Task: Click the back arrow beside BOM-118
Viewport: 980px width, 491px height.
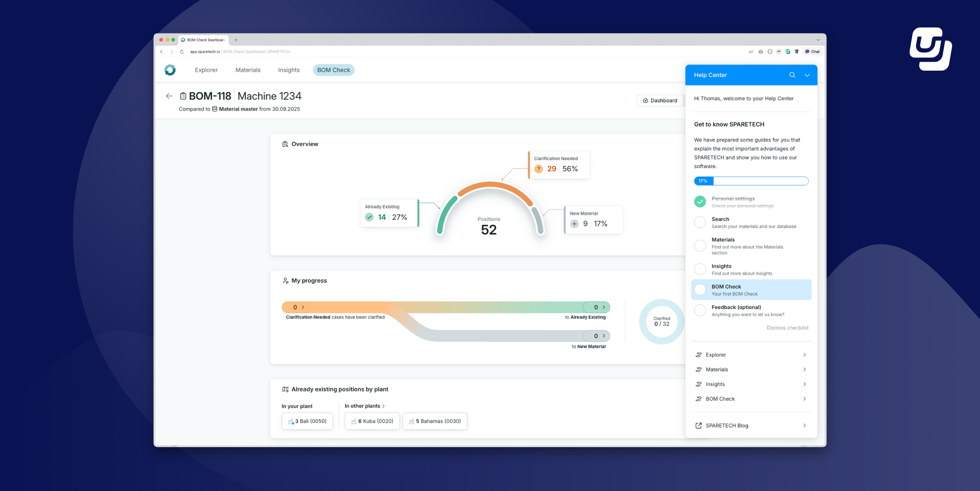Action: point(169,96)
